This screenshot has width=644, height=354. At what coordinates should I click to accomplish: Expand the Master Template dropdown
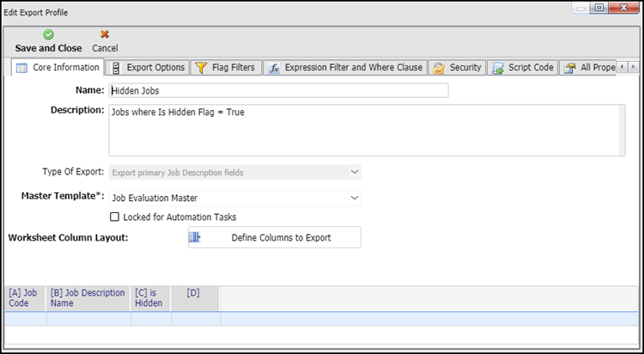[x=355, y=198]
